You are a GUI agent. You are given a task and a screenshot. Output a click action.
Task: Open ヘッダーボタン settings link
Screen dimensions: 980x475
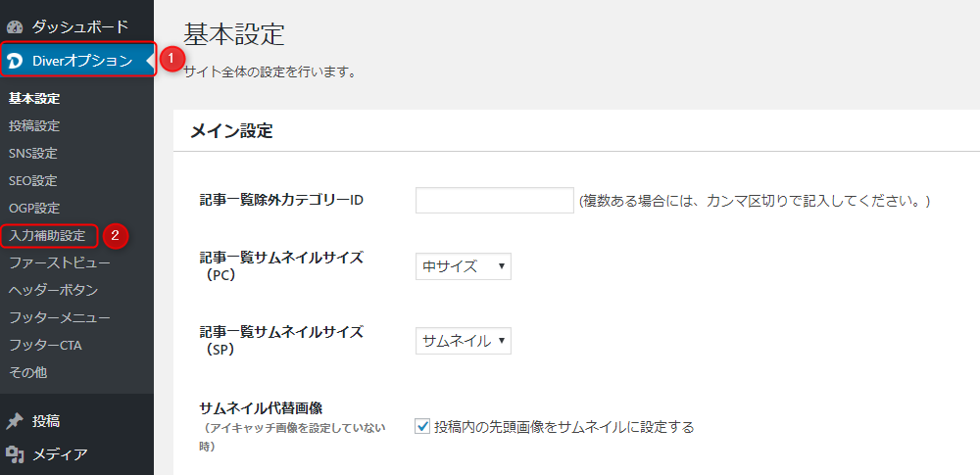point(53,291)
